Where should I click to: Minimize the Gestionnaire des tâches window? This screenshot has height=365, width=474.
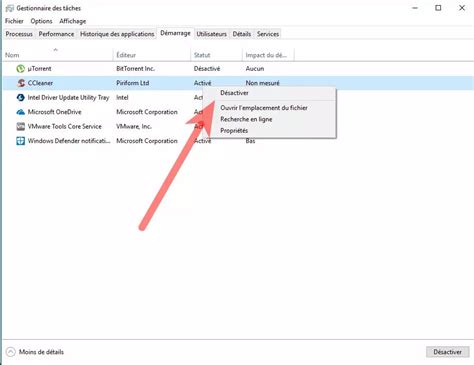point(415,8)
